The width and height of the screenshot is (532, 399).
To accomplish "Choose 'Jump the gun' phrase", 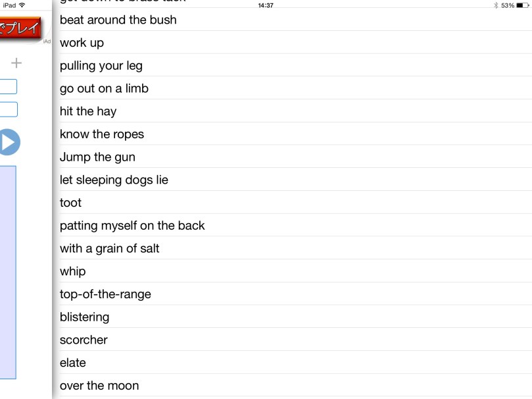I will pyautogui.click(x=97, y=157).
